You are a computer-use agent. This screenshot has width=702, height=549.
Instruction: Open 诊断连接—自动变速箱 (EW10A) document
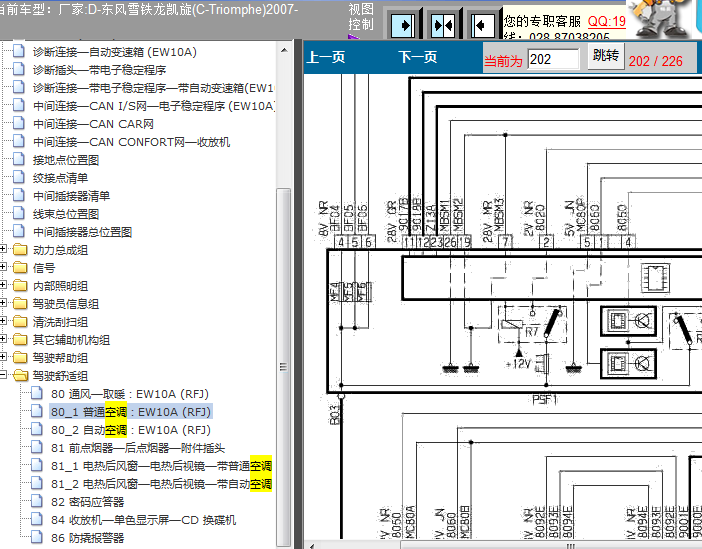pyautogui.click(x=115, y=52)
